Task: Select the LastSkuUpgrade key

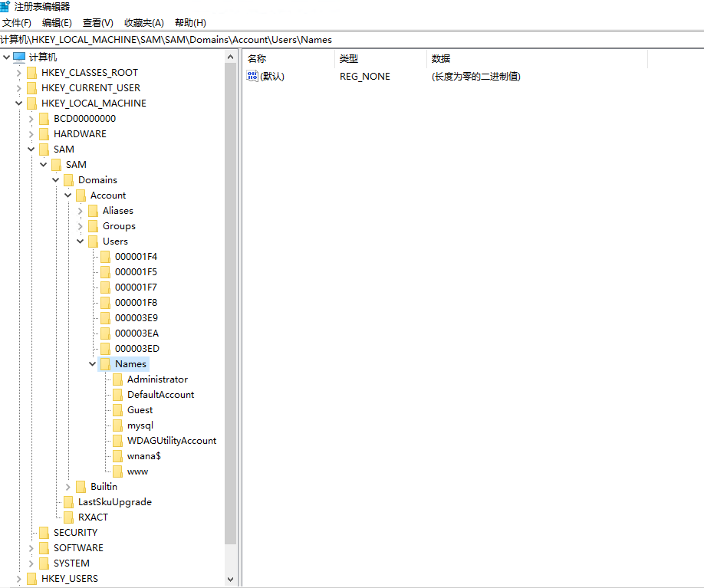Action: [x=115, y=502]
